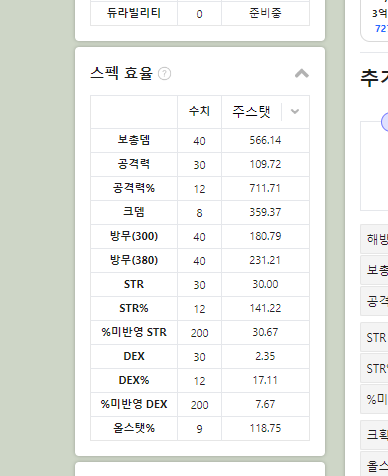Open the 주스탯 dropdown arrow
Screen dimensions: 388x476
tap(295, 112)
